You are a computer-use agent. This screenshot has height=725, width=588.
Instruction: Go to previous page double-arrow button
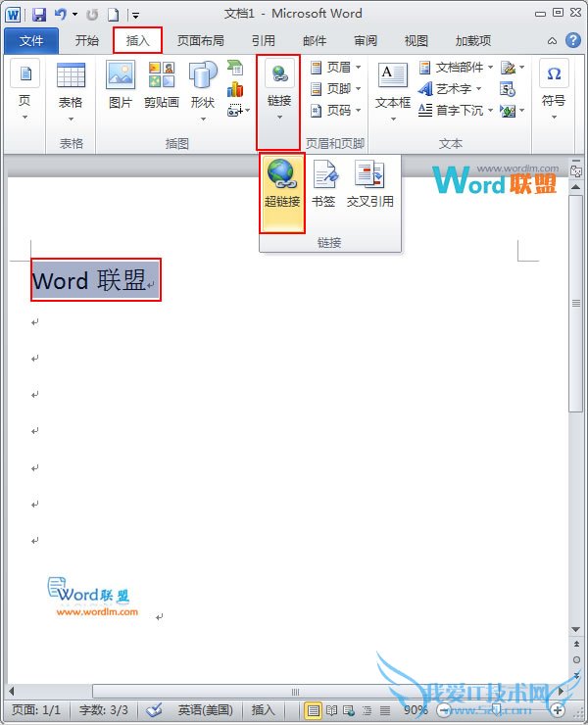pyautogui.click(x=576, y=644)
